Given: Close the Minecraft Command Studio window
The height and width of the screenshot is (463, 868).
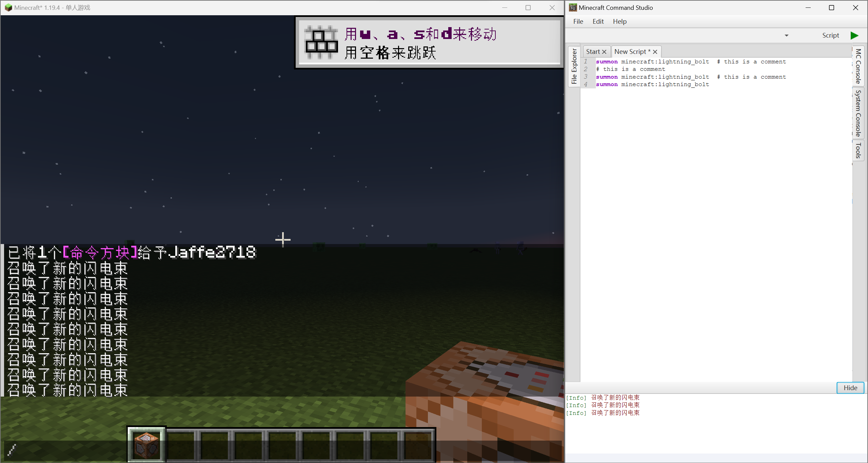Looking at the screenshot, I should pyautogui.click(x=855, y=7).
